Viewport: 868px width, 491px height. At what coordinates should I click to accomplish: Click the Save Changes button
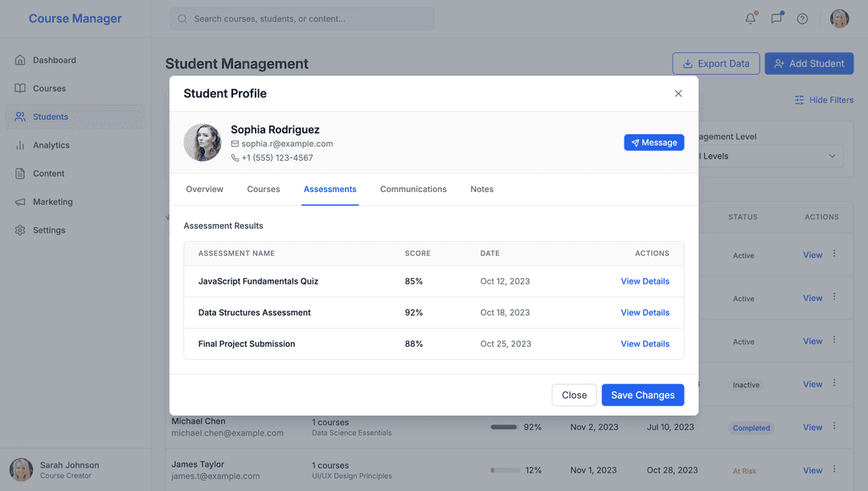click(642, 395)
